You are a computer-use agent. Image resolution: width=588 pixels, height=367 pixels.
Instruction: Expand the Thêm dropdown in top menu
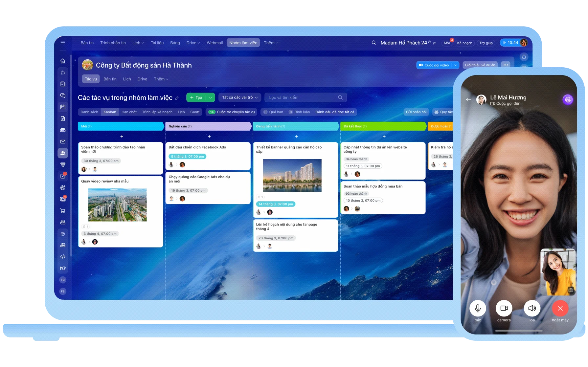[x=271, y=43]
